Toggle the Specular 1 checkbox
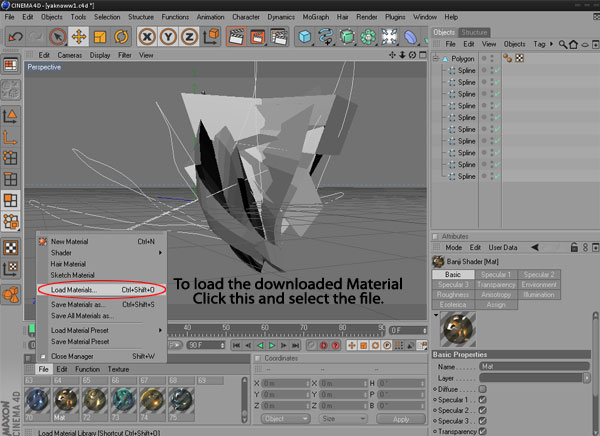 483,400
